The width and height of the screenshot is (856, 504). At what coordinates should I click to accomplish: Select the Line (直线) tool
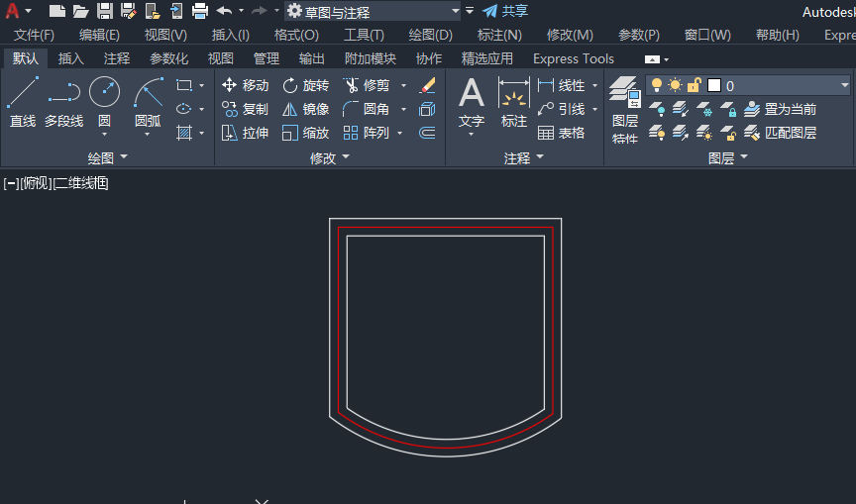pos(23,102)
